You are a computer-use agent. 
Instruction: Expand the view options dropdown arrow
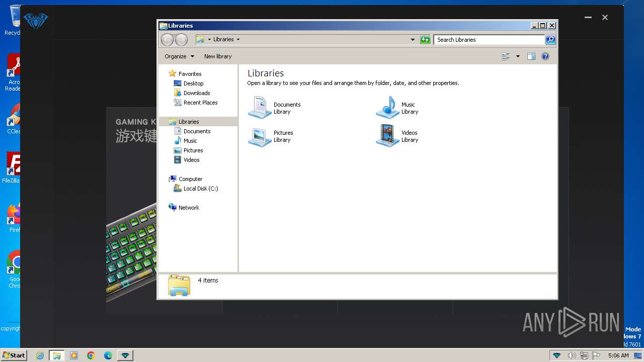point(518,56)
